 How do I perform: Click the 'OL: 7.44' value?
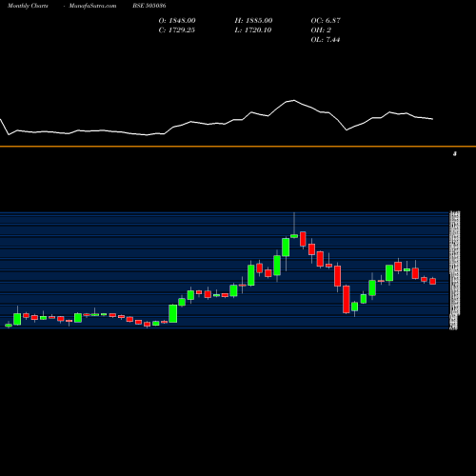(x=326, y=40)
